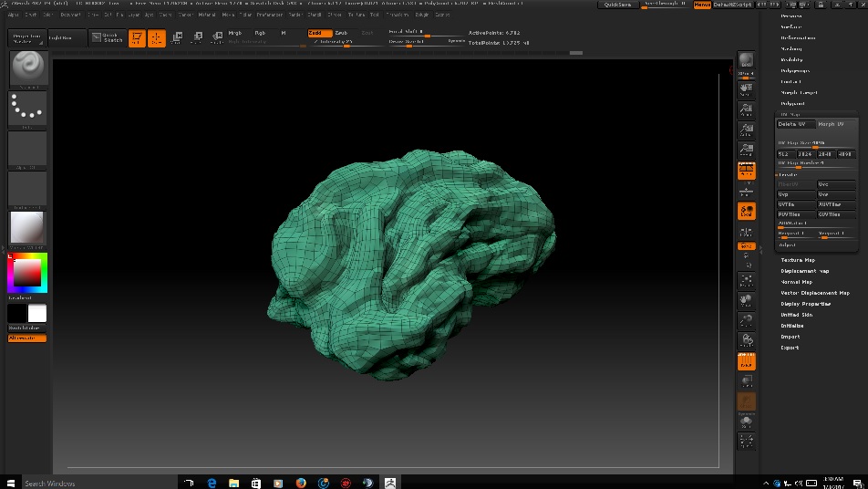
Task: Select the white secondary color swatch
Action: point(37,313)
